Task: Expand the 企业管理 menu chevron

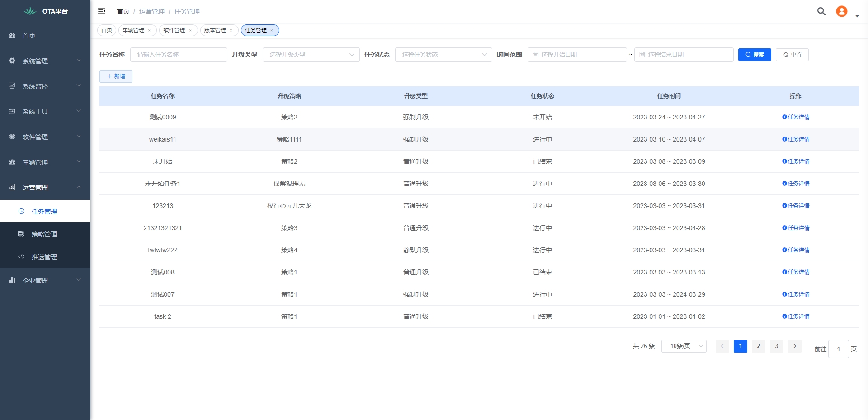Action: tap(79, 280)
